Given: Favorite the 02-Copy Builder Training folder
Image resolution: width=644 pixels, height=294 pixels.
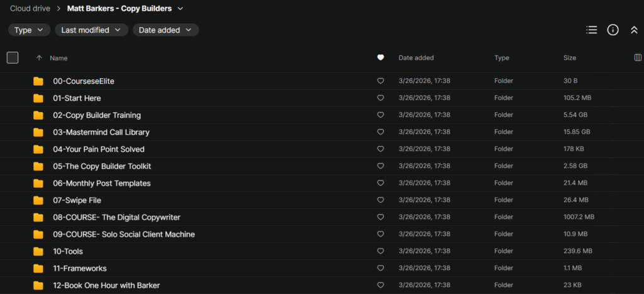Looking at the screenshot, I should [380, 115].
